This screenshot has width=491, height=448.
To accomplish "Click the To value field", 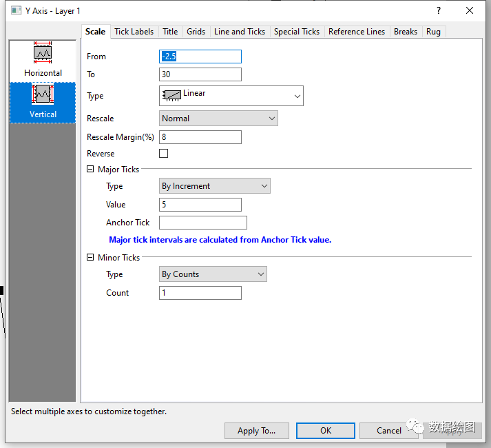I will (x=200, y=74).
